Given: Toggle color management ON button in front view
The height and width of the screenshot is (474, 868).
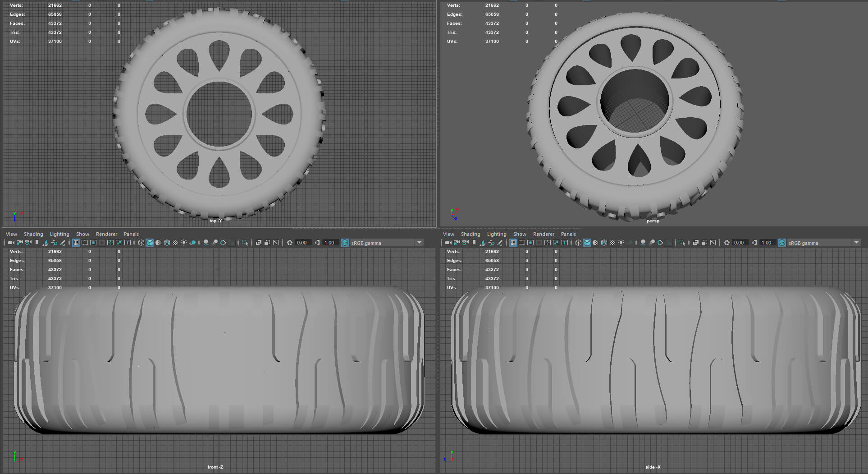Looking at the screenshot, I should 345,243.
